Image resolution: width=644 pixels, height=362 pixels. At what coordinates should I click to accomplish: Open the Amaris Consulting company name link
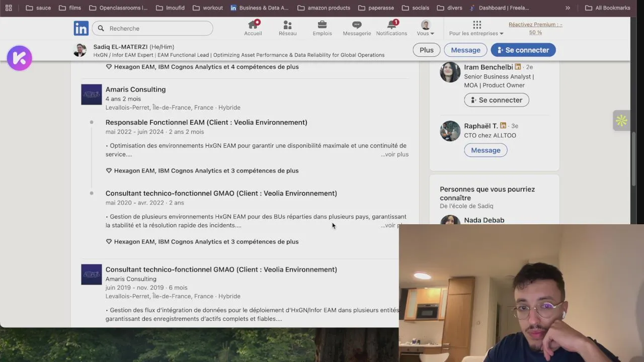135,89
